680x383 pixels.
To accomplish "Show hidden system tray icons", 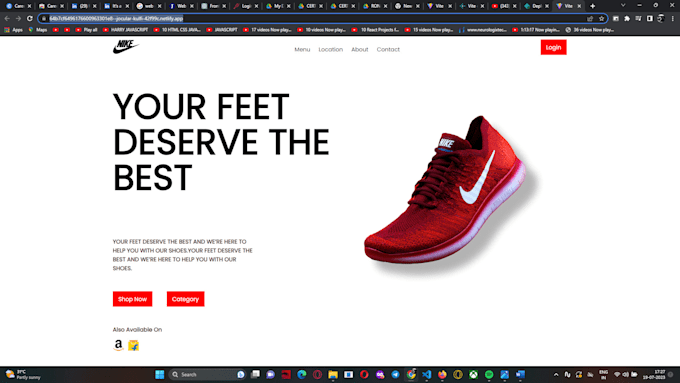I will click(x=556, y=374).
